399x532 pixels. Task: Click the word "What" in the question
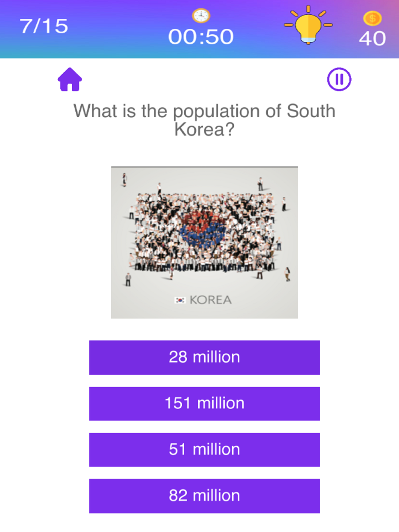(x=96, y=111)
